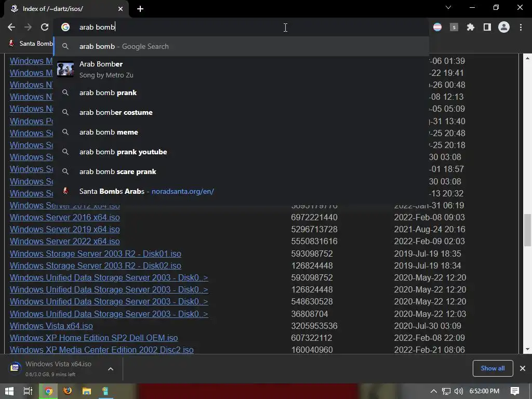The height and width of the screenshot is (399, 532).
Task: Click the date 2021-Aug-24 20:16
Action: coord(430,229)
